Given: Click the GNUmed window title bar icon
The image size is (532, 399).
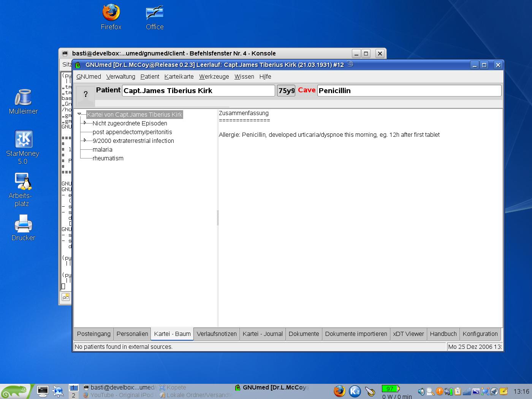Looking at the screenshot, I should pos(78,65).
